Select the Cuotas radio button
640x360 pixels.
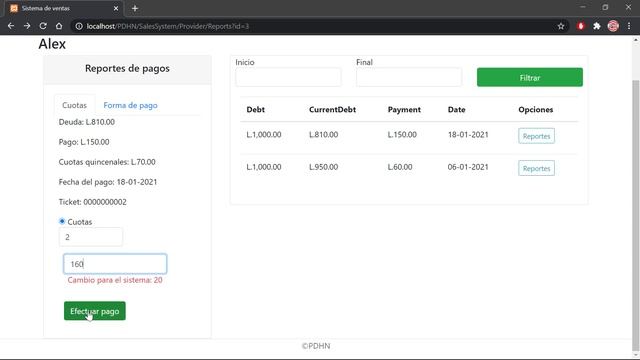coord(62,221)
